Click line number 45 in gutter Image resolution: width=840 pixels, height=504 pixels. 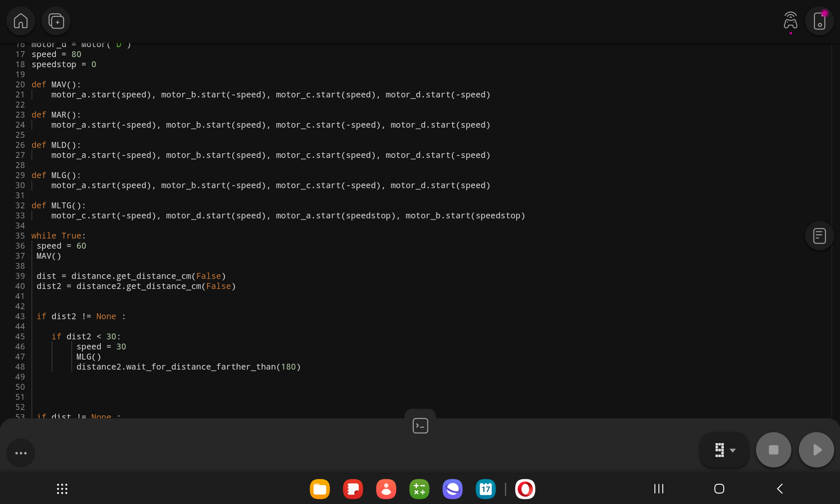coord(20,336)
